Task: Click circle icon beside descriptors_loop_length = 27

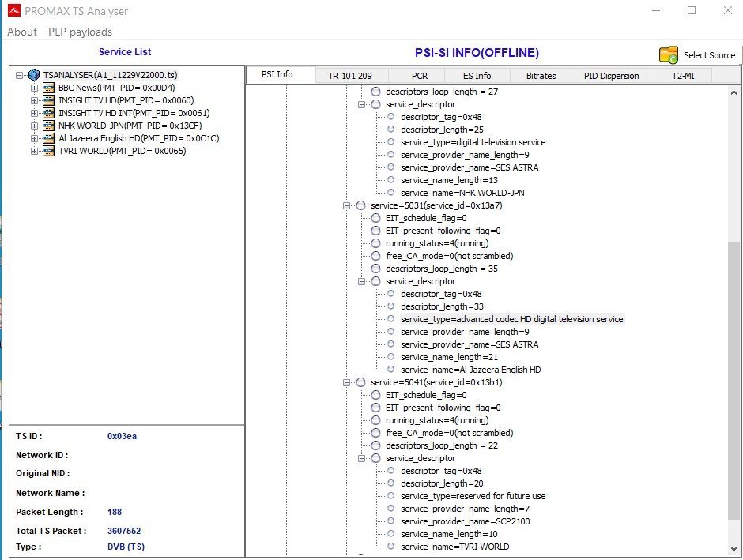Action: pos(375,92)
